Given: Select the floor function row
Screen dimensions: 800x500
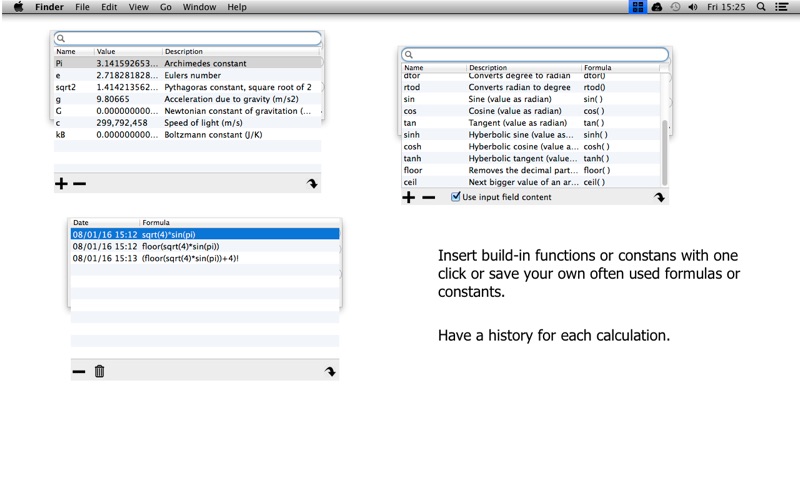Looking at the screenshot, I should (x=531, y=170).
